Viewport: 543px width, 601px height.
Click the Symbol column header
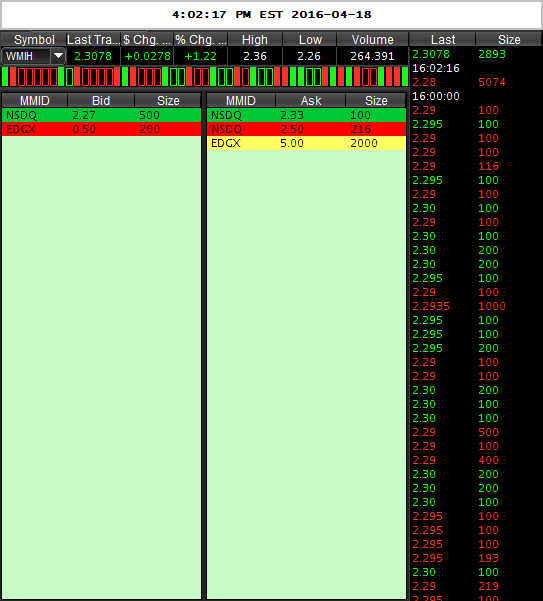click(34, 39)
